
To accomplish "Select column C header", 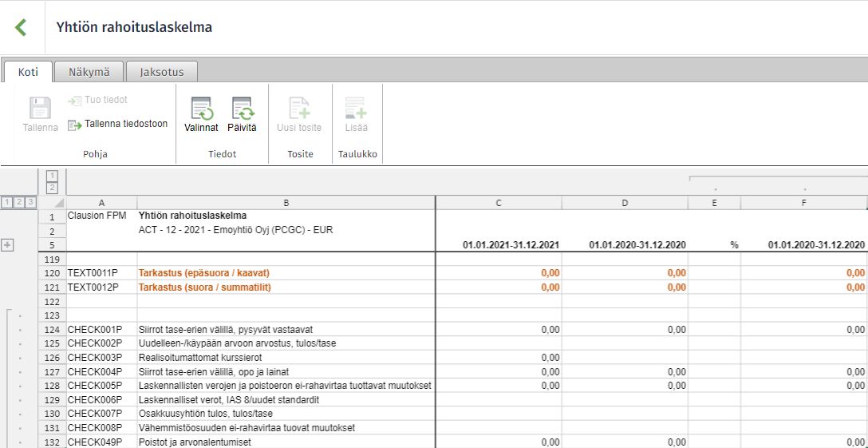I will 499,203.
